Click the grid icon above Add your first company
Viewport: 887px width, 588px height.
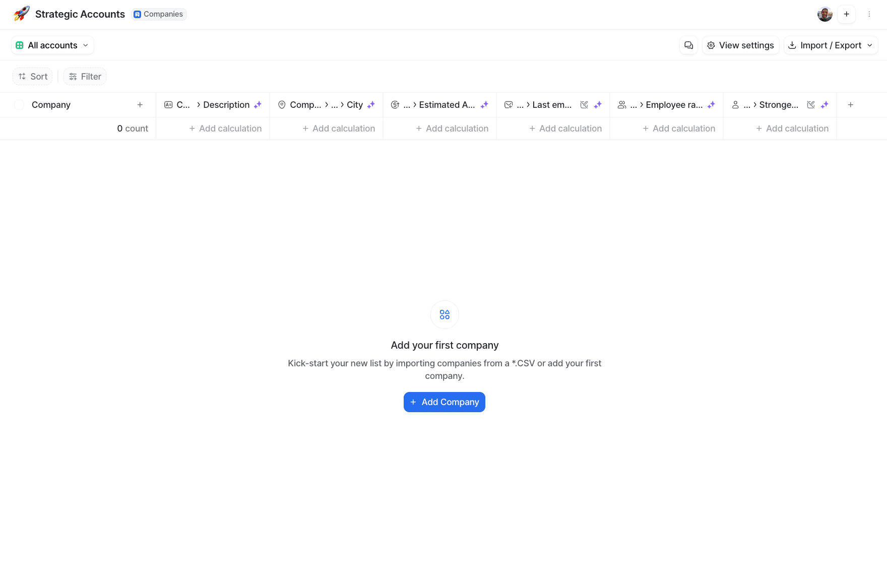[x=445, y=314]
